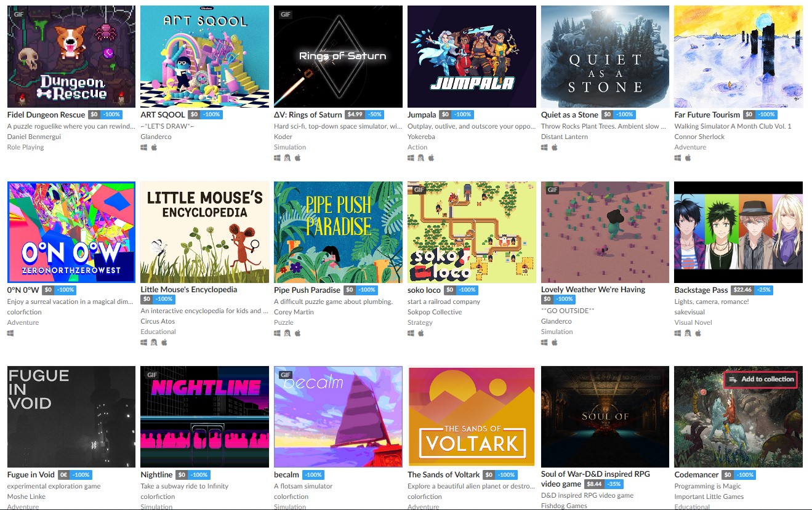Click the Windows icon under Far Future Tourism
Screen dimensions: 812x510
[678, 158]
